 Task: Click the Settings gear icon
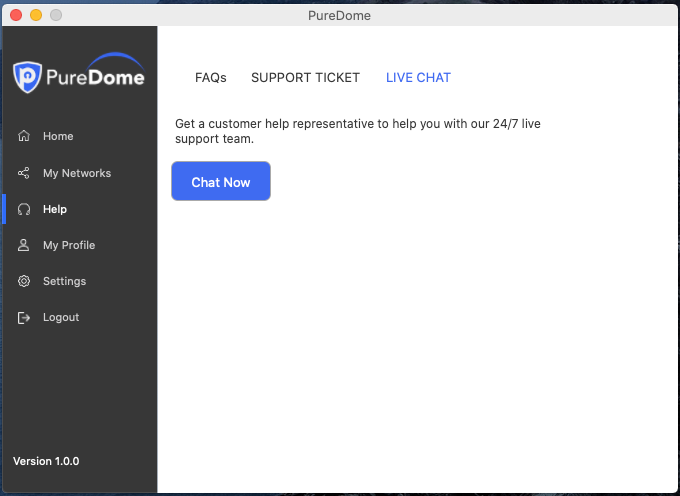pyautogui.click(x=24, y=281)
